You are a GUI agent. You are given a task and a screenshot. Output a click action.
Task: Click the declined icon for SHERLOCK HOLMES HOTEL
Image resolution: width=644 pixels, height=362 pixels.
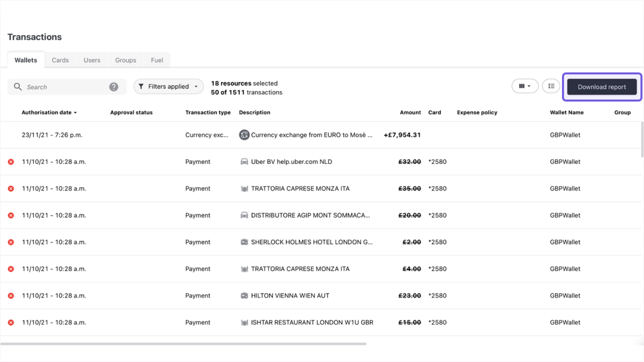[x=11, y=242]
